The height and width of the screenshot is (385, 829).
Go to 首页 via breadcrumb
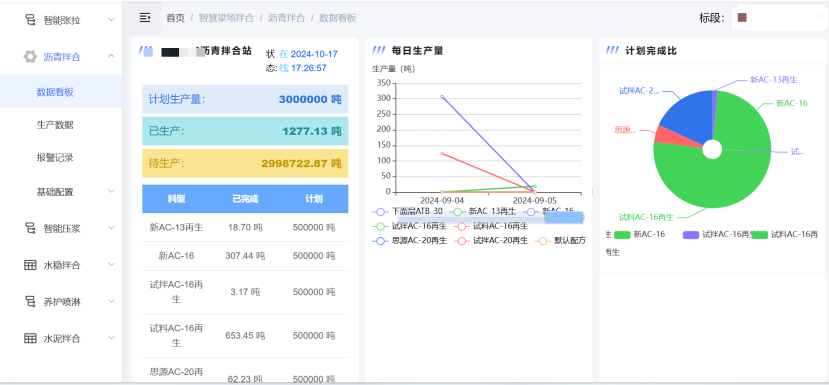tap(176, 18)
